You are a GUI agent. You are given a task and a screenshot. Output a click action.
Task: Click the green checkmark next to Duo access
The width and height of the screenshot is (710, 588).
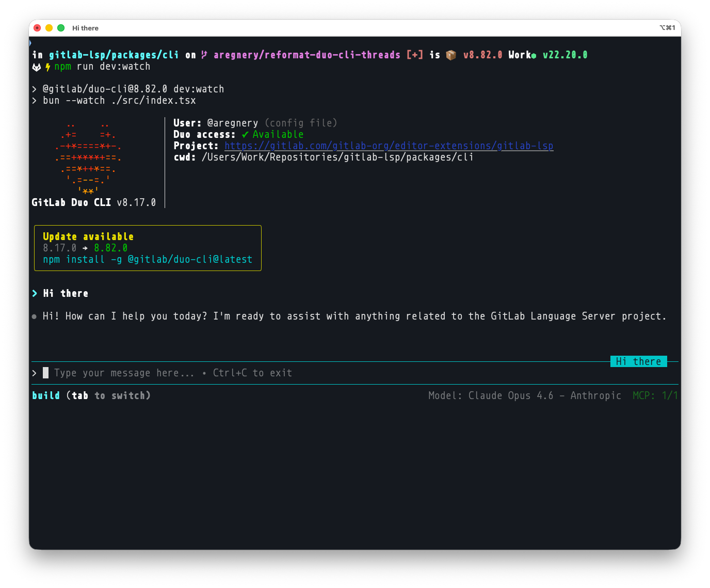coord(245,134)
